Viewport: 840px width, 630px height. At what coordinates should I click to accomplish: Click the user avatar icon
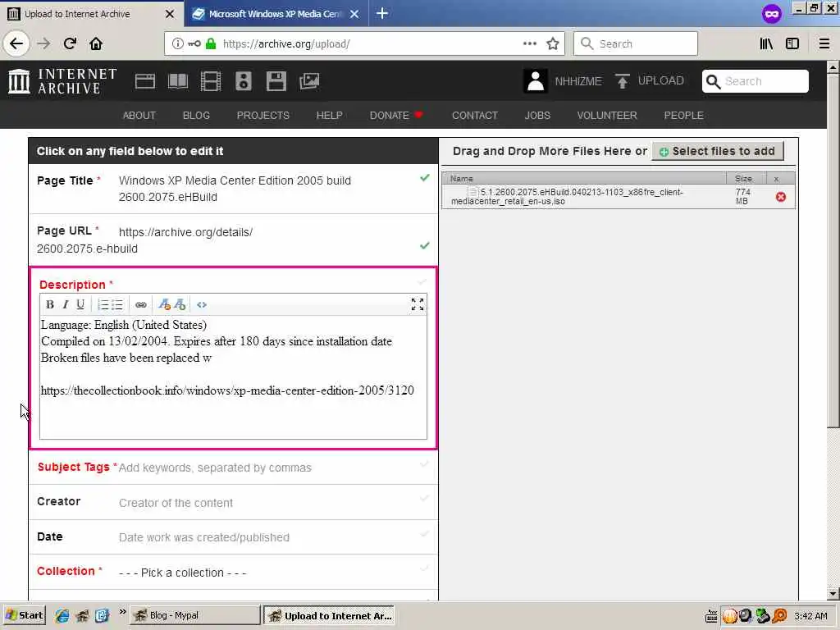(x=535, y=81)
